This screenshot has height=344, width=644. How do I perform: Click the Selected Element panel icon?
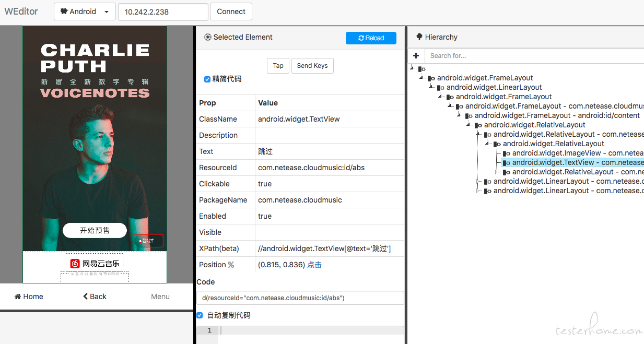coord(207,37)
